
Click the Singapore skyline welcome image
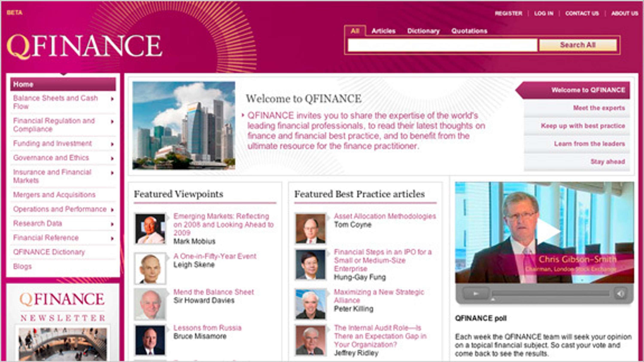coord(184,125)
